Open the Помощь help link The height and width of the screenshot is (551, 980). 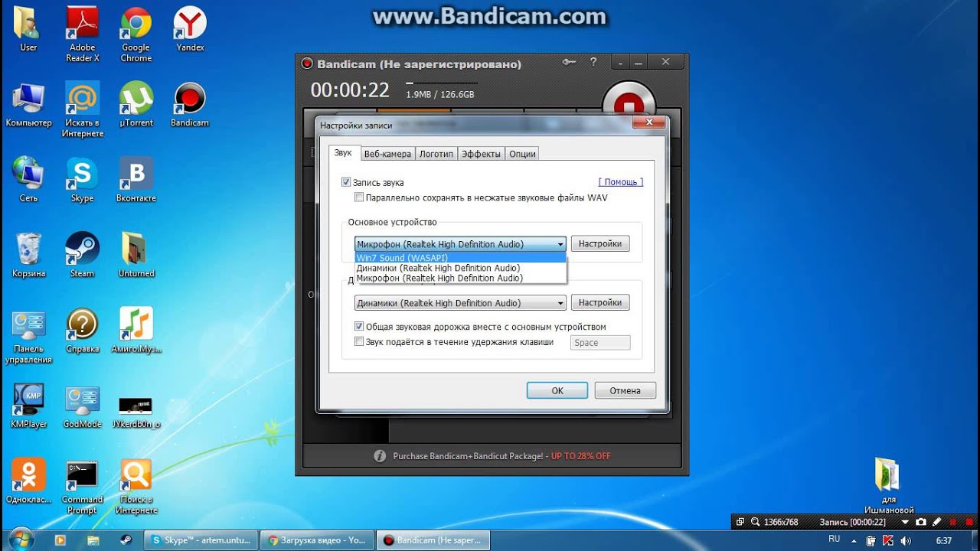coord(620,182)
